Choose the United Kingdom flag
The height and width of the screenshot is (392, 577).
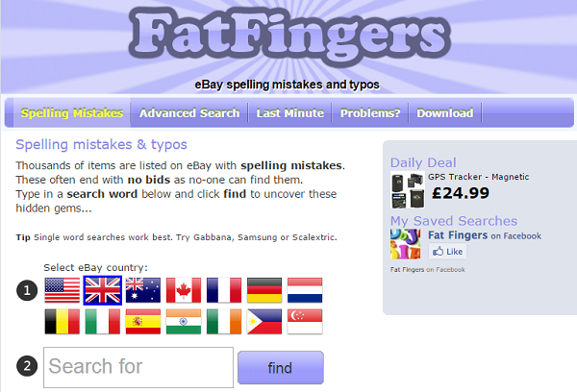103,290
